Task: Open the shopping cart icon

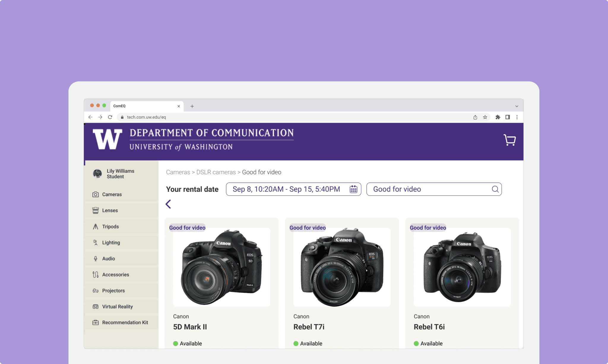Action: [509, 140]
